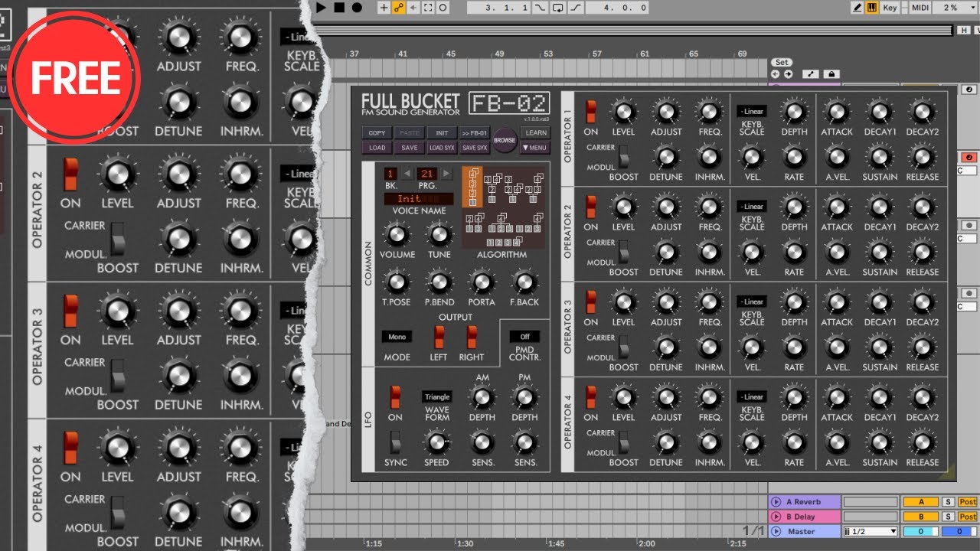Viewport: 980px width, 551px height.
Task: Click the INIT button
Action: point(442,133)
